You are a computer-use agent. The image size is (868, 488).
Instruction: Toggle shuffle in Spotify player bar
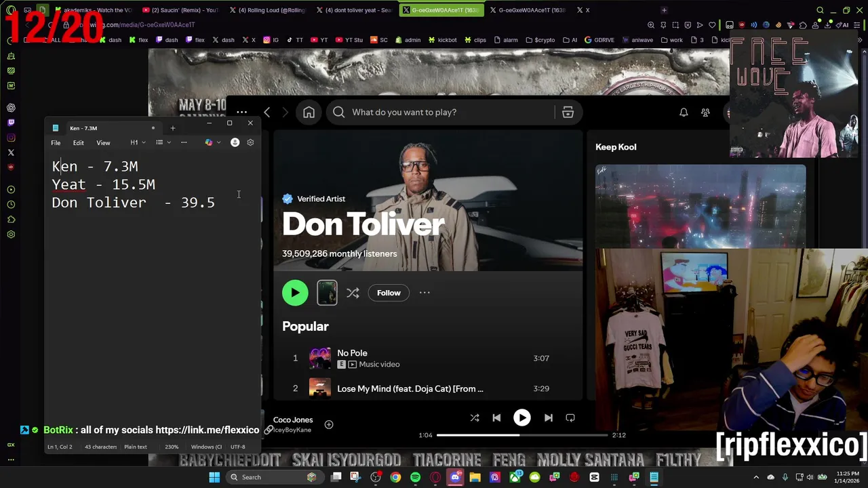click(x=475, y=418)
